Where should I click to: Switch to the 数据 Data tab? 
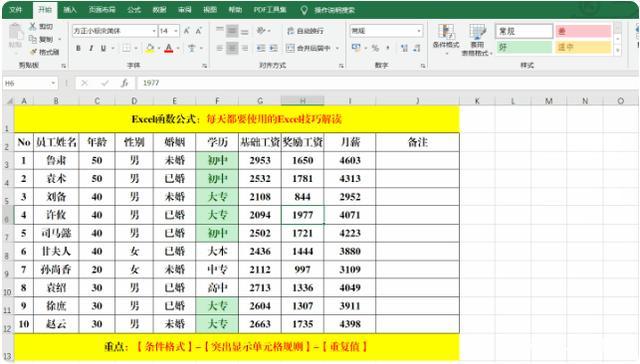tap(159, 9)
